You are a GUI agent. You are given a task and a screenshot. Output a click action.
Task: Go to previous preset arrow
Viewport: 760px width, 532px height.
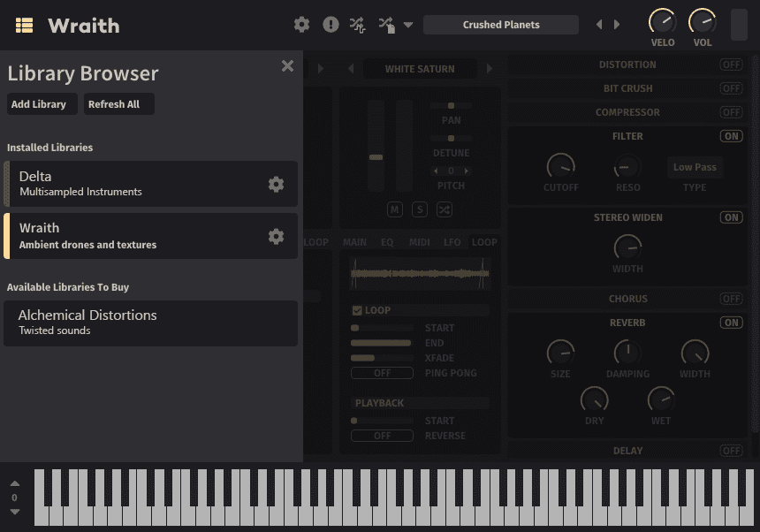(x=599, y=24)
